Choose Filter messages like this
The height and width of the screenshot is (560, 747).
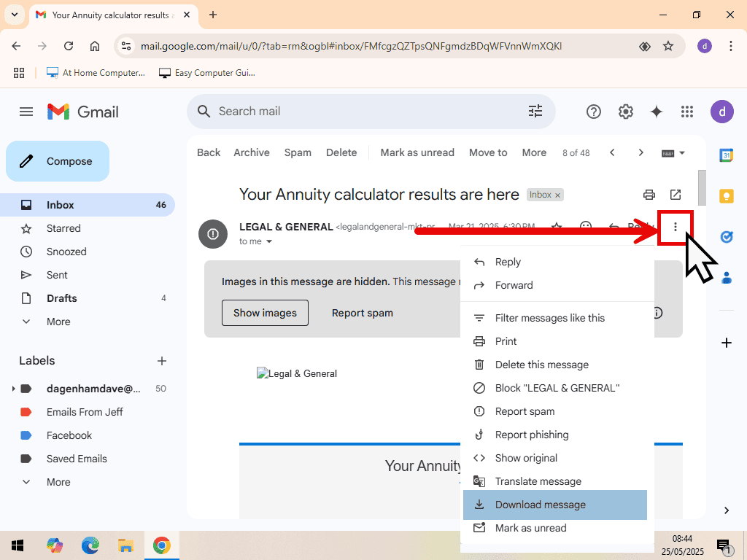557,318
